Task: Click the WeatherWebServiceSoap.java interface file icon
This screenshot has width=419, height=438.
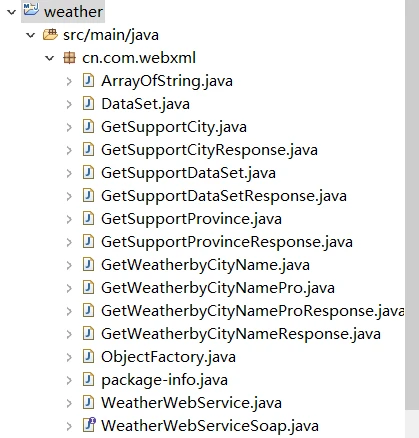Action: [x=89, y=425]
